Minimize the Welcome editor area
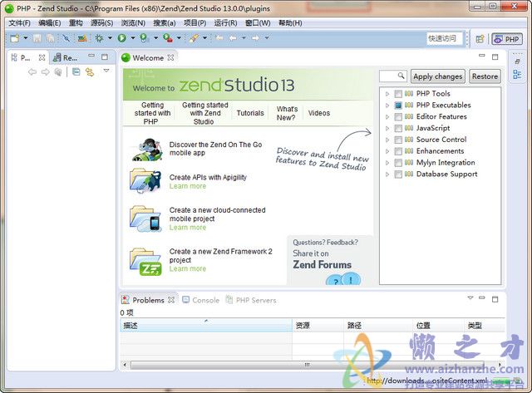Viewport: 532px width, 393px height. pyautogui.click(x=482, y=56)
